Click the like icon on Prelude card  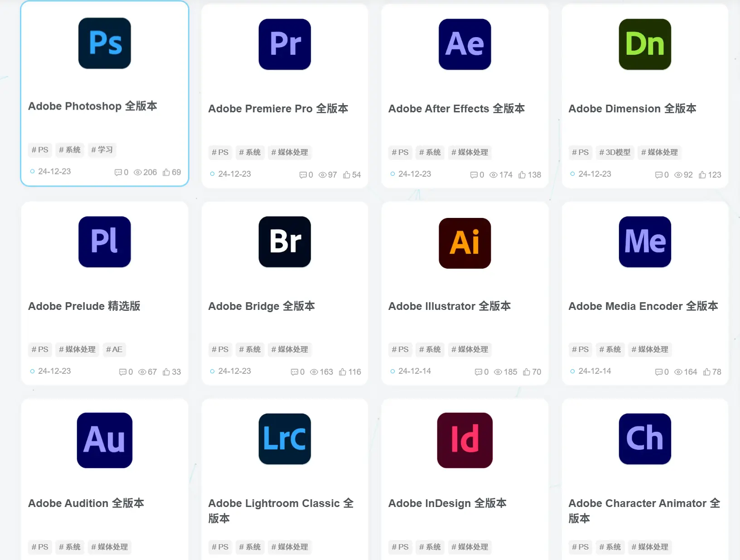point(166,372)
